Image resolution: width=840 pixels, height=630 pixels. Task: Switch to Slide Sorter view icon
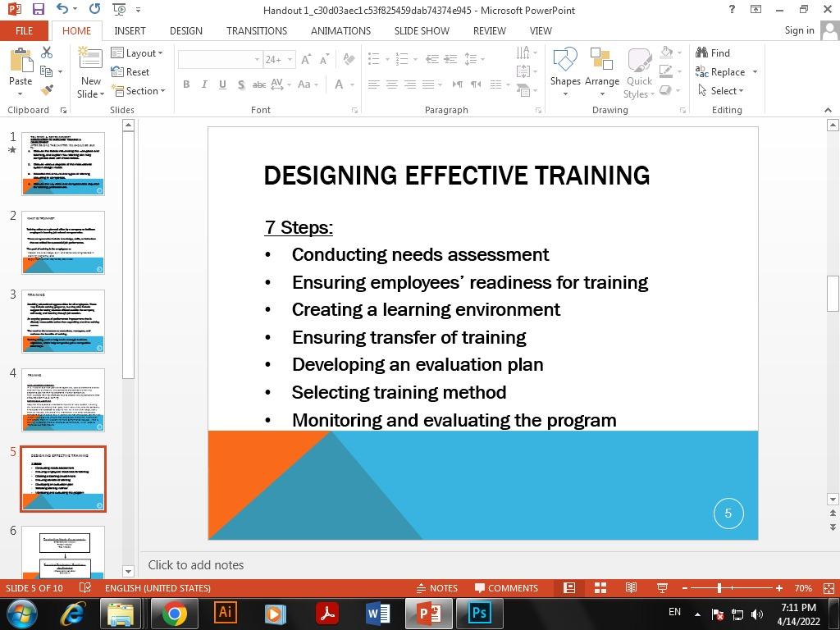[x=600, y=588]
